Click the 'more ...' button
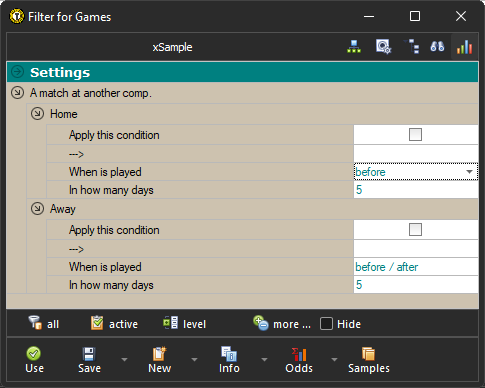Image resolution: width=485 pixels, height=388 pixels. [282, 324]
